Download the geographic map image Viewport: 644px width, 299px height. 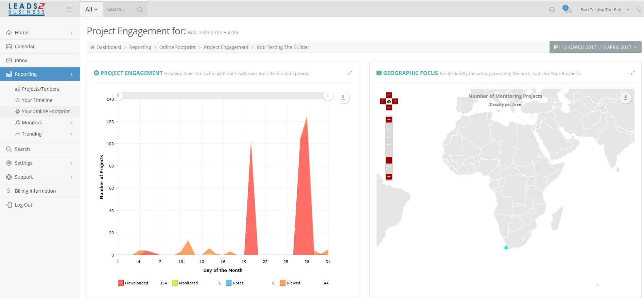(625, 98)
